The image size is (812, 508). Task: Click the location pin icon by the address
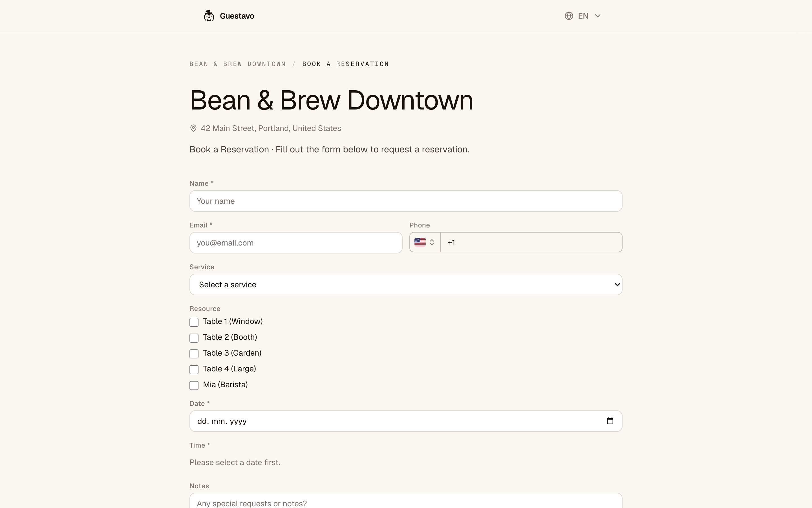pyautogui.click(x=193, y=128)
